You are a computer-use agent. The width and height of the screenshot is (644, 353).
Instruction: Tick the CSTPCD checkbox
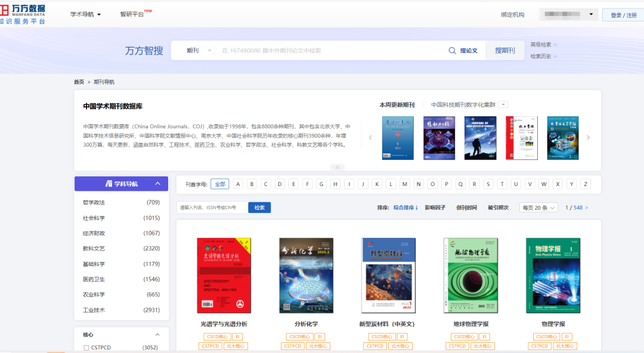coord(86,348)
